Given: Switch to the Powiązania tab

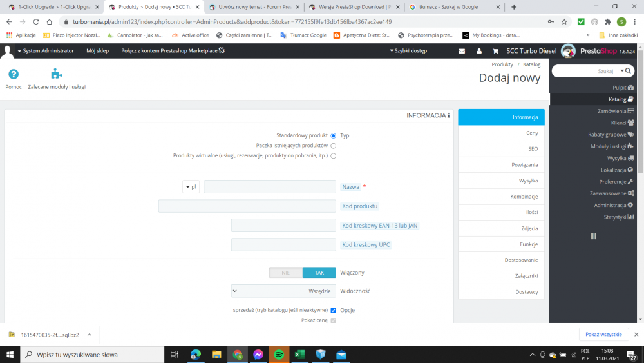Looking at the screenshot, I should tap(501, 165).
